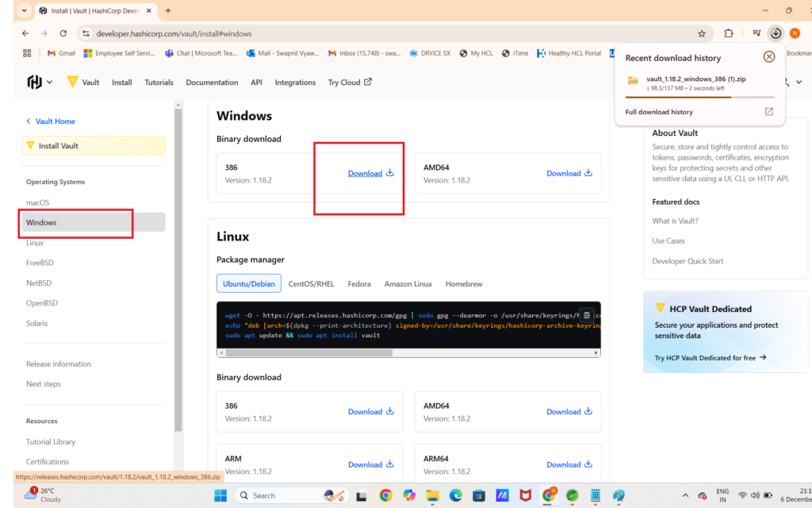
Task: Open the Healthy HCL Portal bookmark
Action: [x=569, y=53]
